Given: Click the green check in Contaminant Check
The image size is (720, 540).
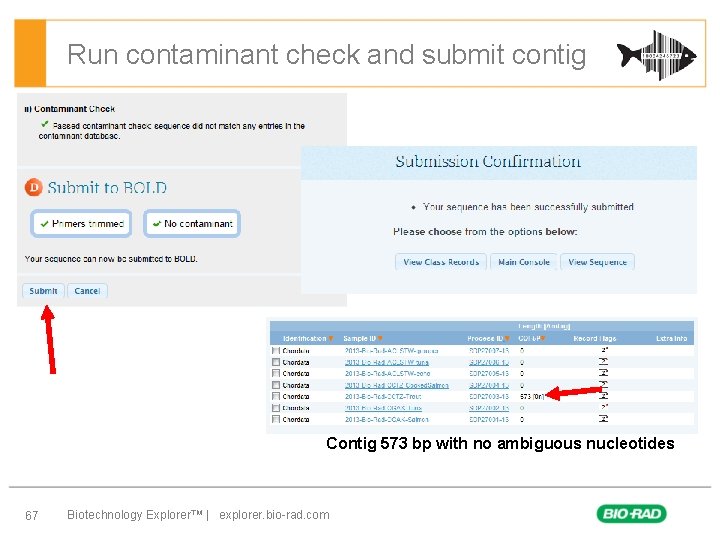Looking at the screenshot, I should point(45,124).
